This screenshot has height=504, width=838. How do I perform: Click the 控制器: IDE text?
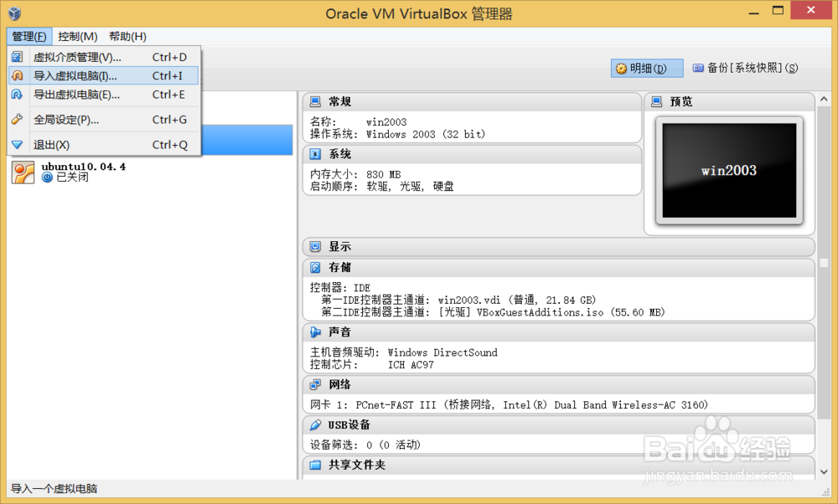pyautogui.click(x=340, y=288)
